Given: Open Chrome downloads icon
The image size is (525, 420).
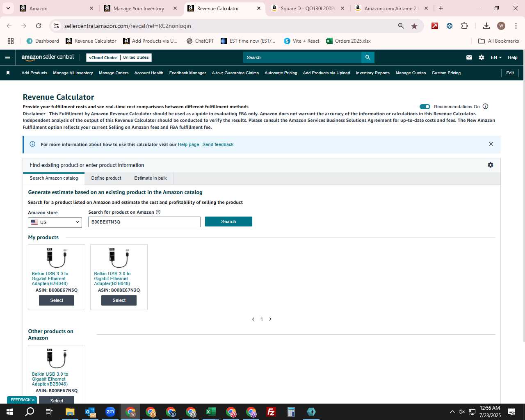Looking at the screenshot, I should point(486,26).
